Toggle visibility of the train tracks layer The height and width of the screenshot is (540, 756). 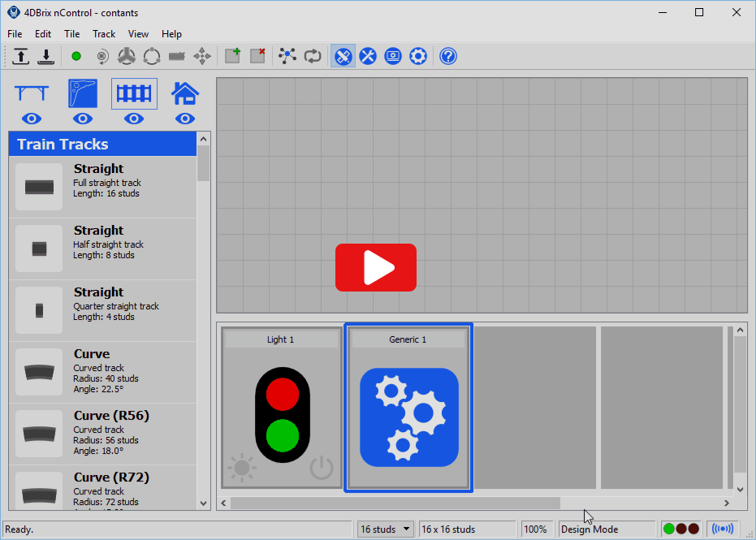(x=134, y=119)
